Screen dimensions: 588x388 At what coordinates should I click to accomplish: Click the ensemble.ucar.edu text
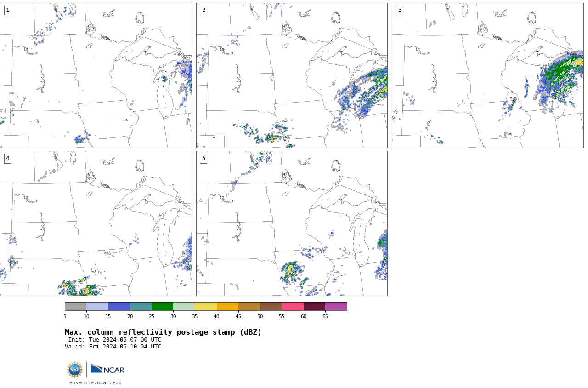click(x=96, y=382)
